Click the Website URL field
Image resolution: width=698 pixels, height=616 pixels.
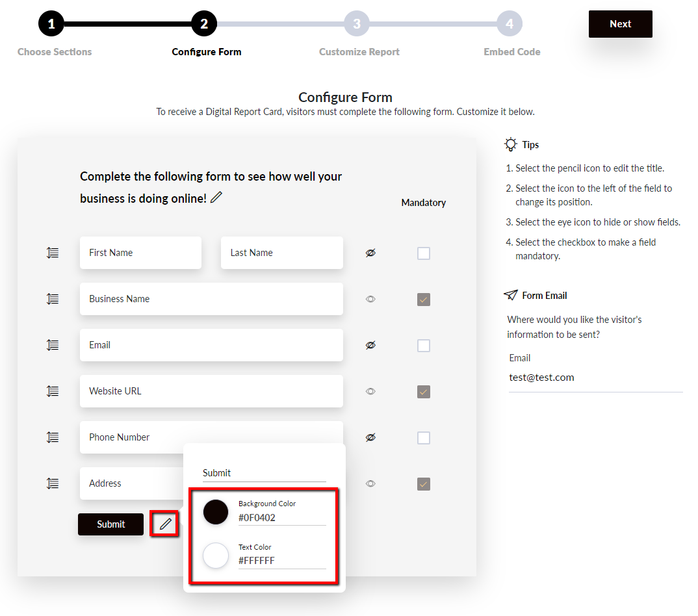[211, 391]
